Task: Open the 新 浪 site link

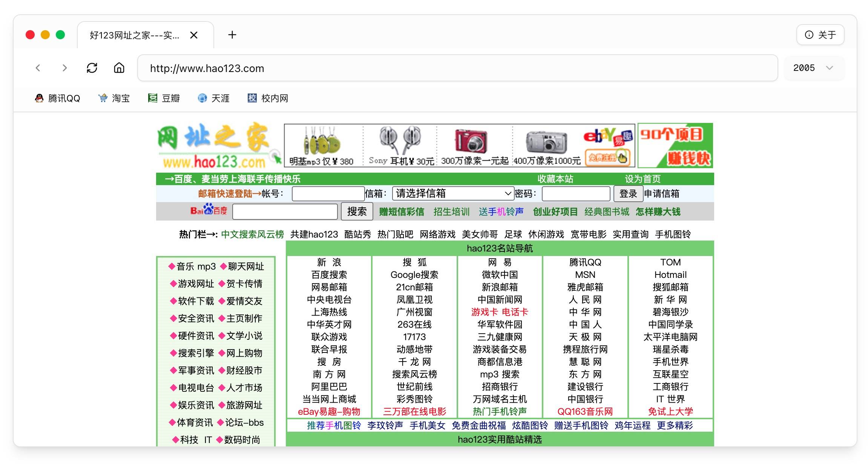Action: pyautogui.click(x=329, y=262)
